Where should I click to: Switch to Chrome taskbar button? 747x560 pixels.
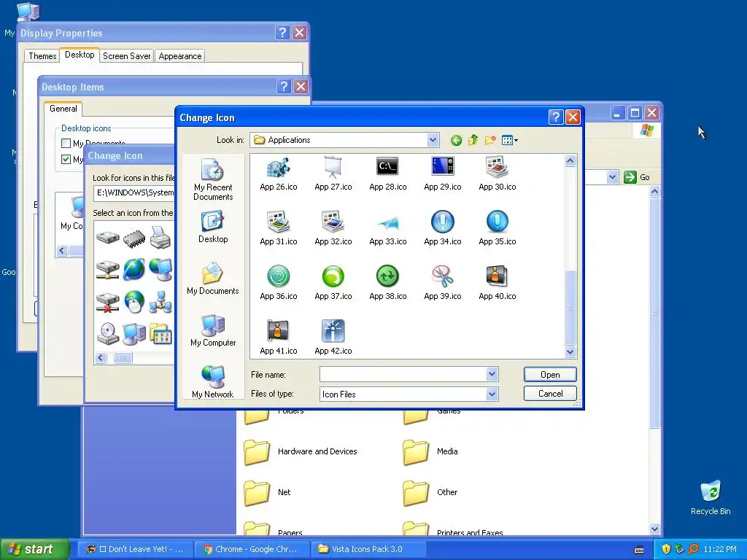point(252,549)
